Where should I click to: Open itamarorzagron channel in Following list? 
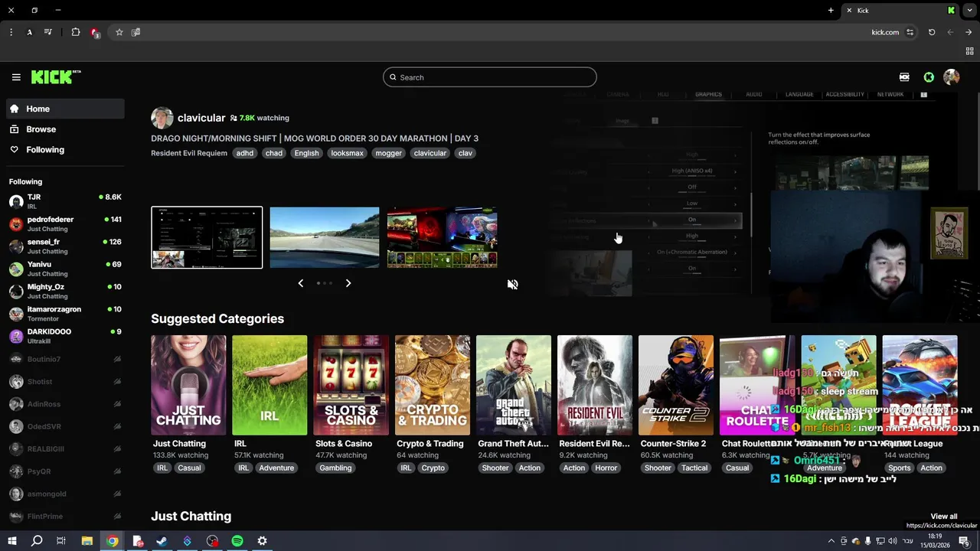pyautogui.click(x=65, y=314)
